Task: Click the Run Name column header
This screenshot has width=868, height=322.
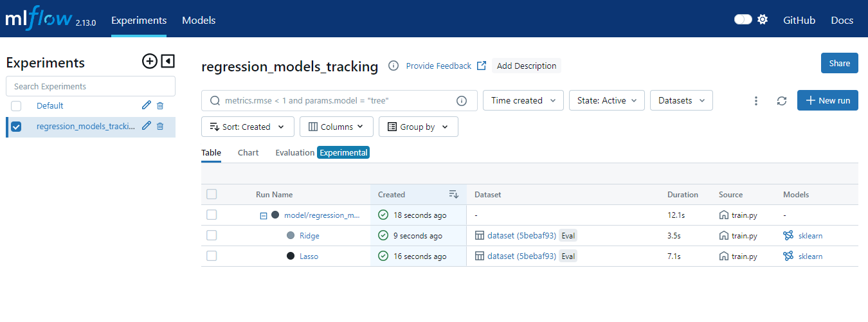Action: click(x=274, y=195)
